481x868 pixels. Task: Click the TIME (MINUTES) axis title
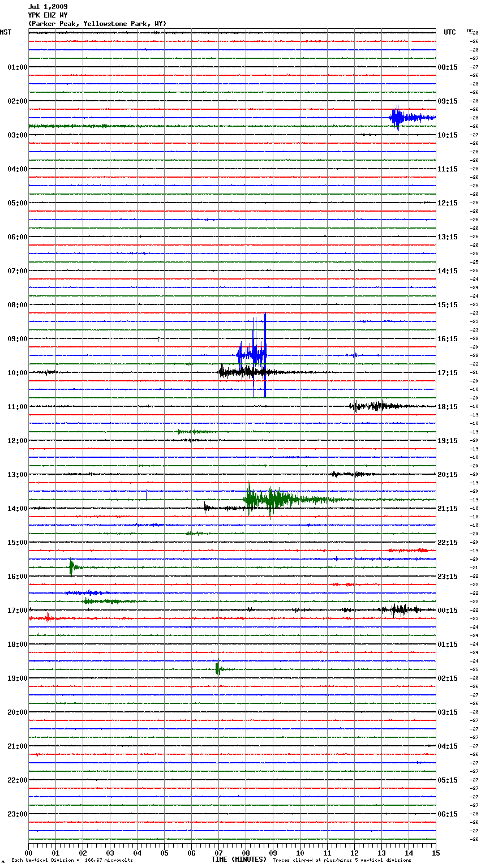point(239,860)
